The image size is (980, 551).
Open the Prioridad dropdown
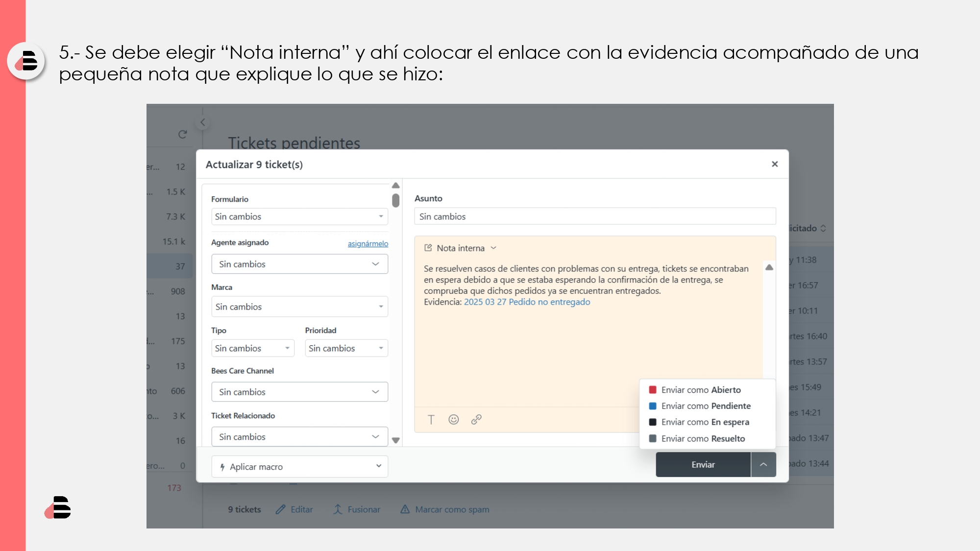coord(346,348)
